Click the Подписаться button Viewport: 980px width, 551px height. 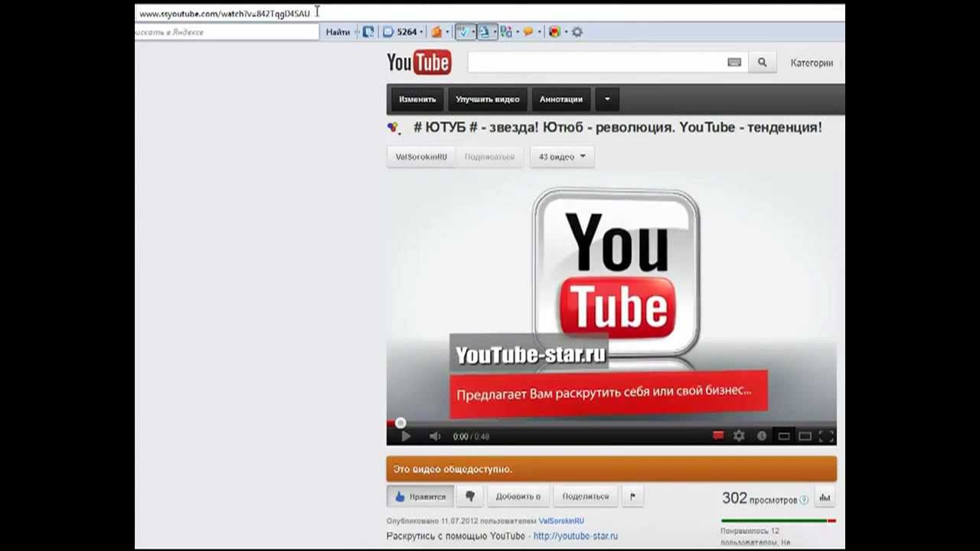coord(489,157)
